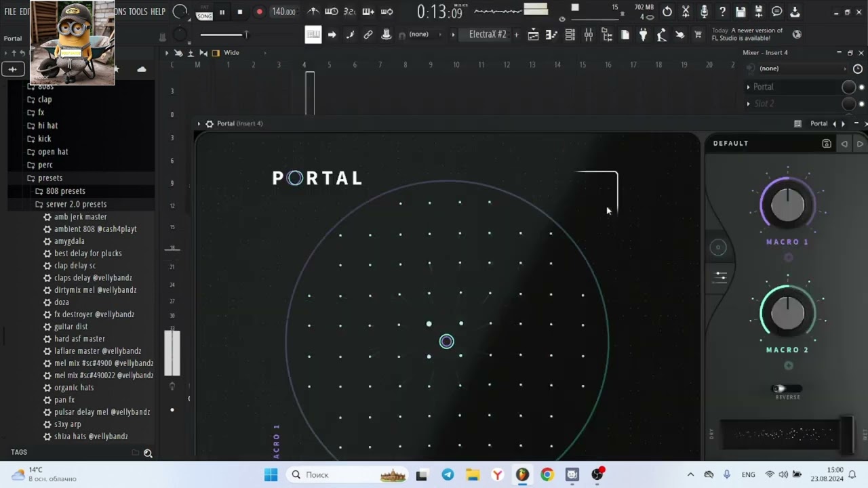Add a new pattern with plus button
This screenshot has height=488, width=868.
pyautogui.click(x=516, y=35)
